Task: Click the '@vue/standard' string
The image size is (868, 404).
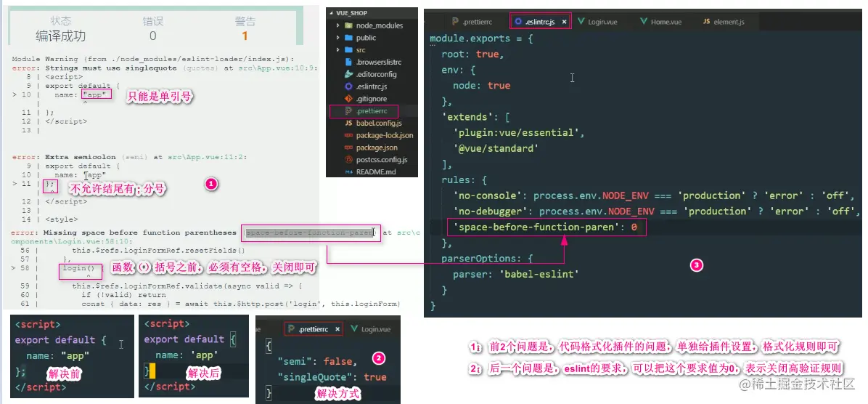Action: pos(496,148)
